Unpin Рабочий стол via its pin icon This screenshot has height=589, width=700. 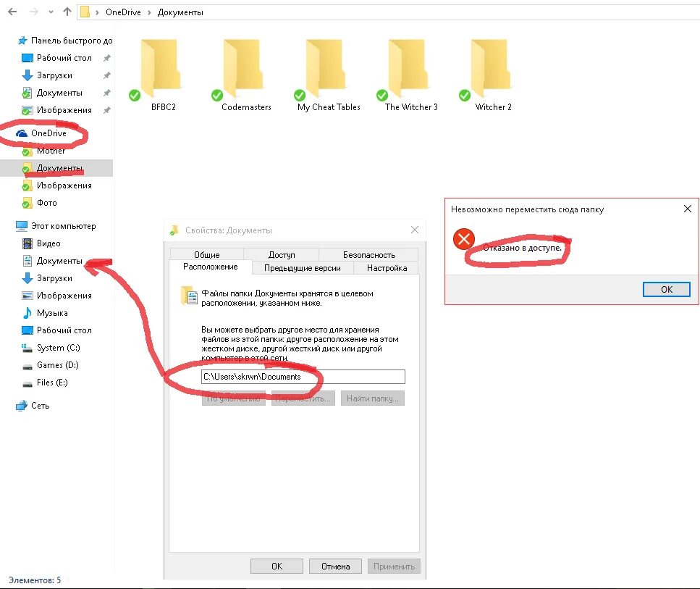coord(106,58)
